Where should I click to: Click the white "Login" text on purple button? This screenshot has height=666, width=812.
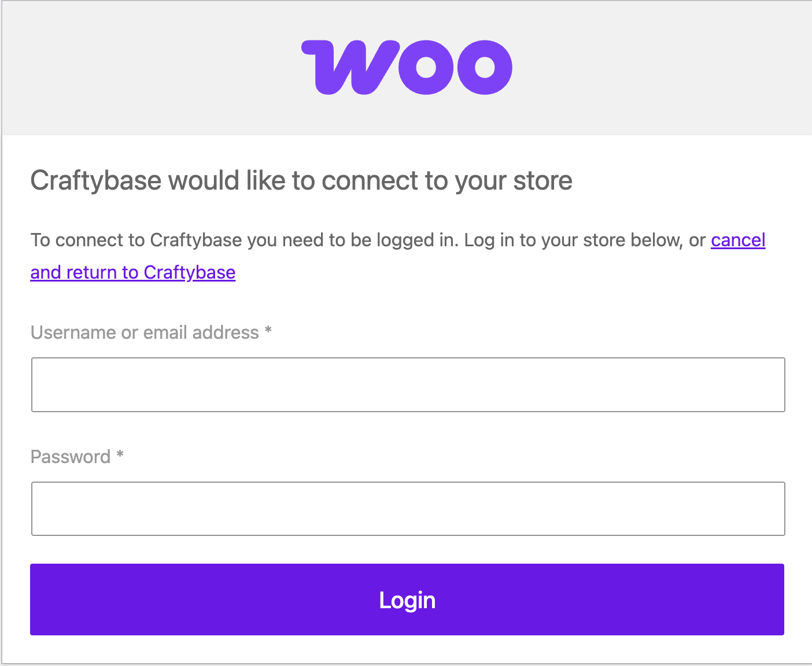point(407,600)
